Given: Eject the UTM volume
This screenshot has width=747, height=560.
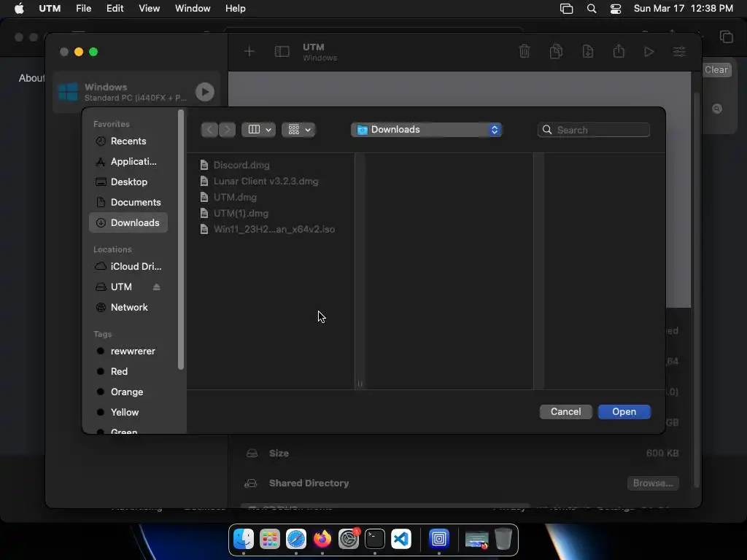Looking at the screenshot, I should pyautogui.click(x=157, y=287).
